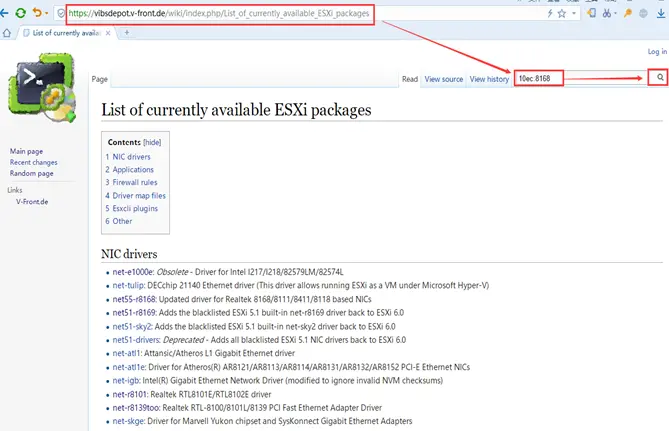The width and height of the screenshot is (669, 431).
Task: Click the 'NIC drivers' section heading
Action: point(129,254)
